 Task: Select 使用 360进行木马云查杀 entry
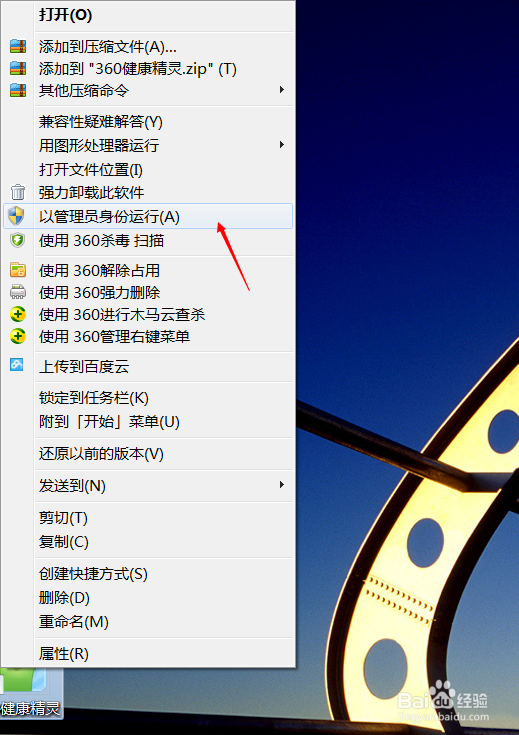click(x=148, y=314)
